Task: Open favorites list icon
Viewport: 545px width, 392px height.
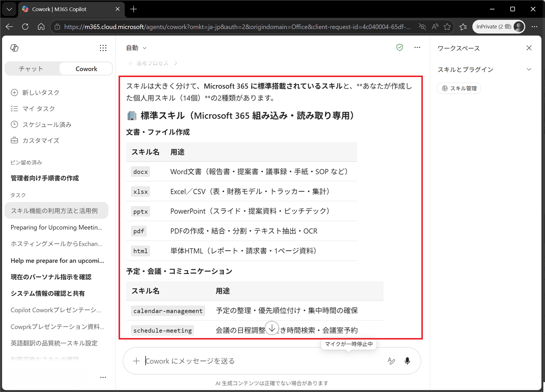Action: [463, 26]
